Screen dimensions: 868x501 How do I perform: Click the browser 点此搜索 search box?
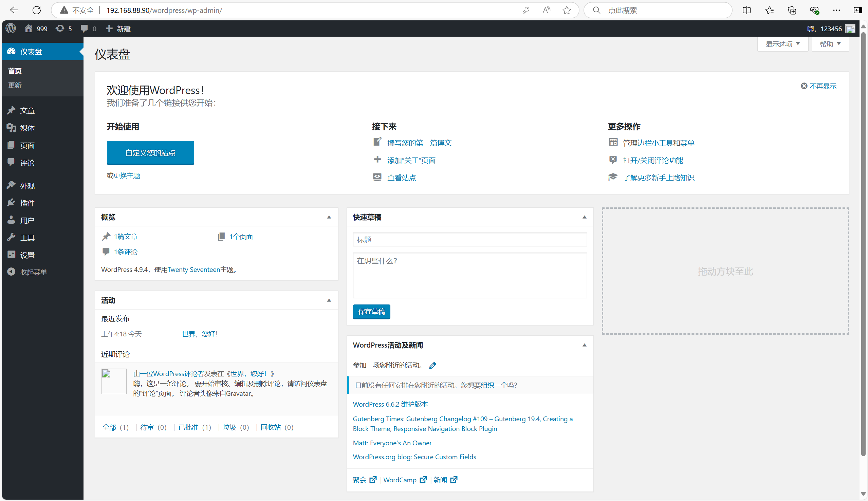pyautogui.click(x=658, y=10)
